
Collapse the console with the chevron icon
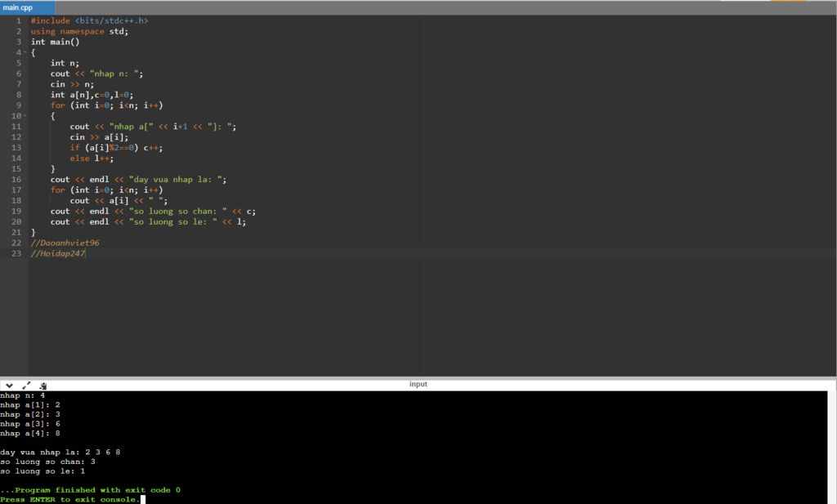[9, 386]
